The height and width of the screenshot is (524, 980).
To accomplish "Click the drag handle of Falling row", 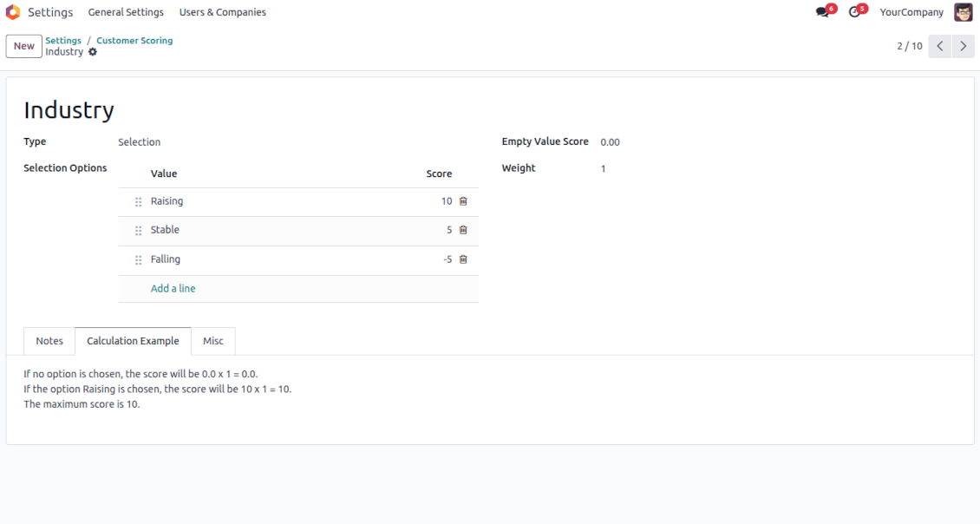I will [x=138, y=260].
